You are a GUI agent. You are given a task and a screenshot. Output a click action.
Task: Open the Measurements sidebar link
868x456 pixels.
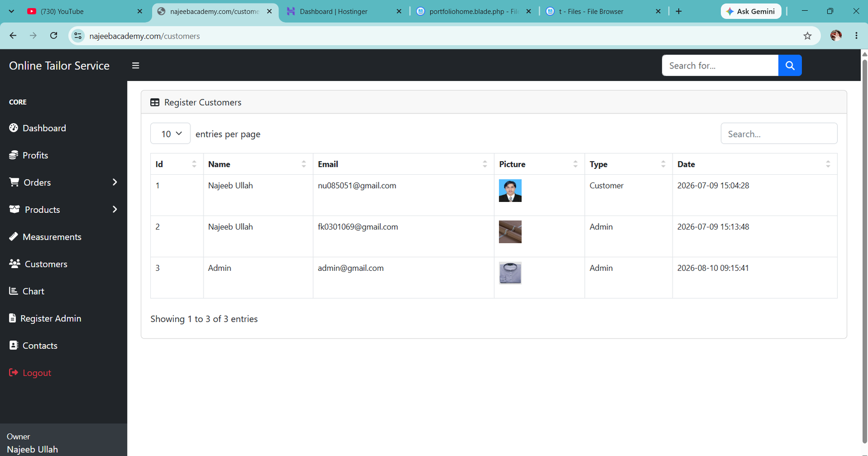[x=52, y=237]
